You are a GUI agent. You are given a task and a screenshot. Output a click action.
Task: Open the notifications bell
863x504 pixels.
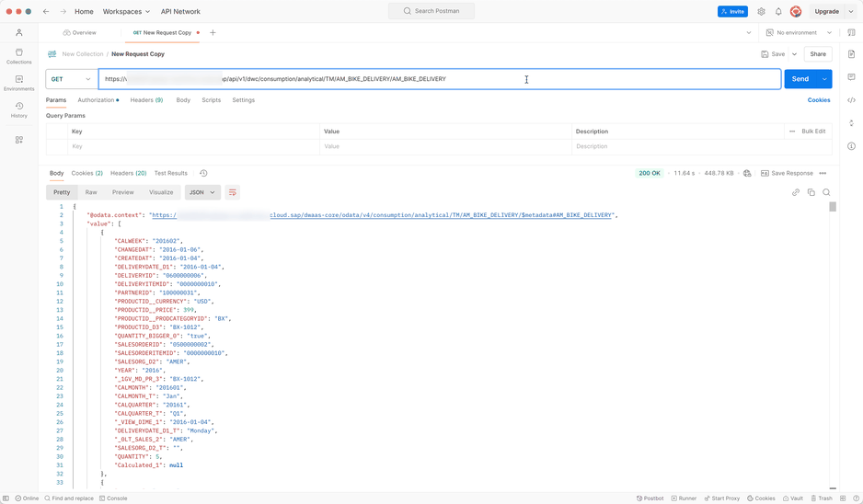pyautogui.click(x=778, y=12)
